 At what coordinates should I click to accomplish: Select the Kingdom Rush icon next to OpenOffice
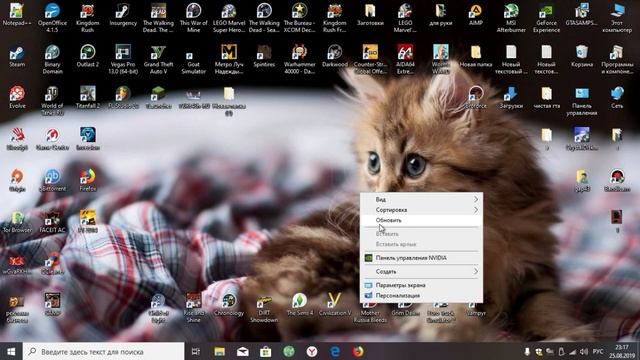(88, 18)
